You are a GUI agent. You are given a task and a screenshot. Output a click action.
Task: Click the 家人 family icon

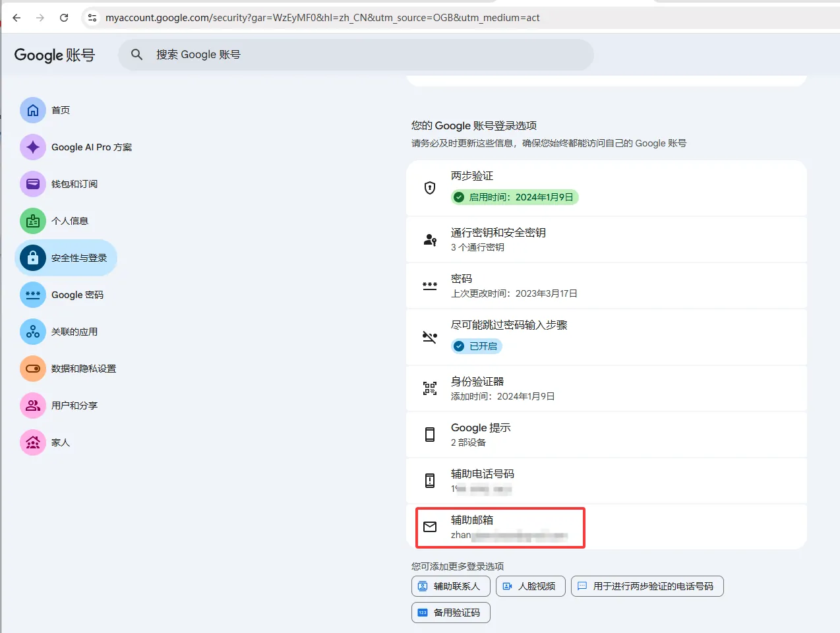(33, 442)
